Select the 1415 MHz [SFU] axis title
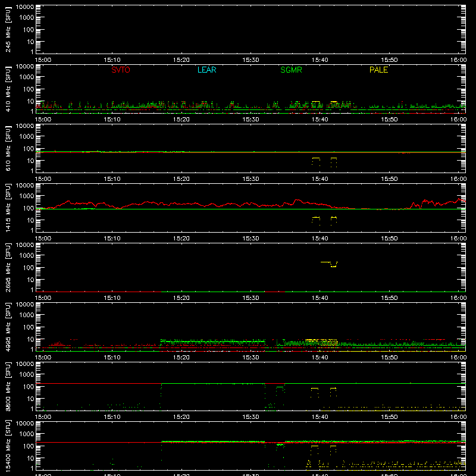476x476 pixels. pos(8,208)
